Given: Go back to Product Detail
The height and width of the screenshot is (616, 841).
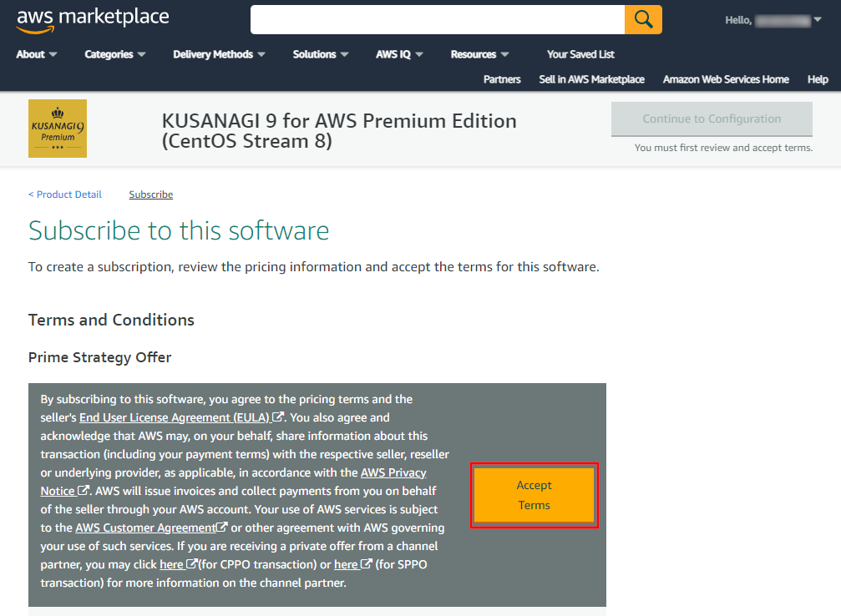Looking at the screenshot, I should 65,194.
